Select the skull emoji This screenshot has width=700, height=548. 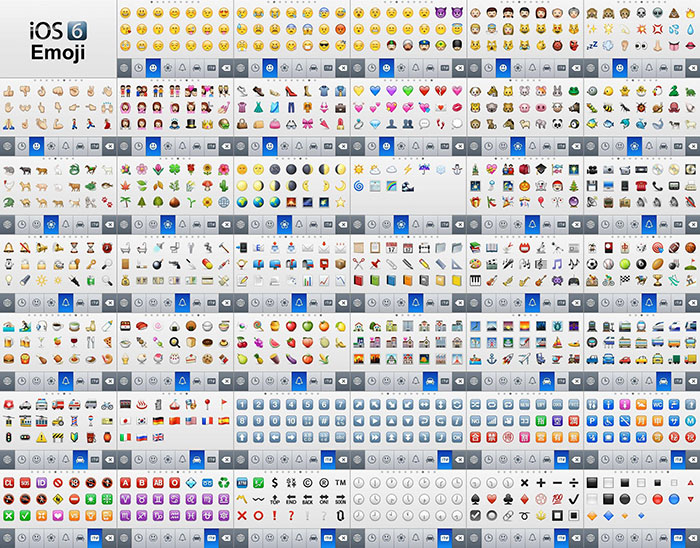[x=641, y=13]
